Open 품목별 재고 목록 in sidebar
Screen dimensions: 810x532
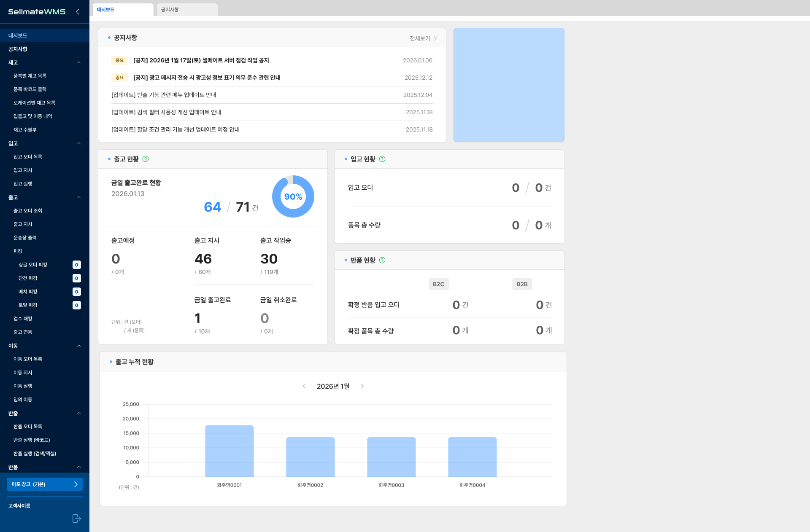tap(30, 76)
